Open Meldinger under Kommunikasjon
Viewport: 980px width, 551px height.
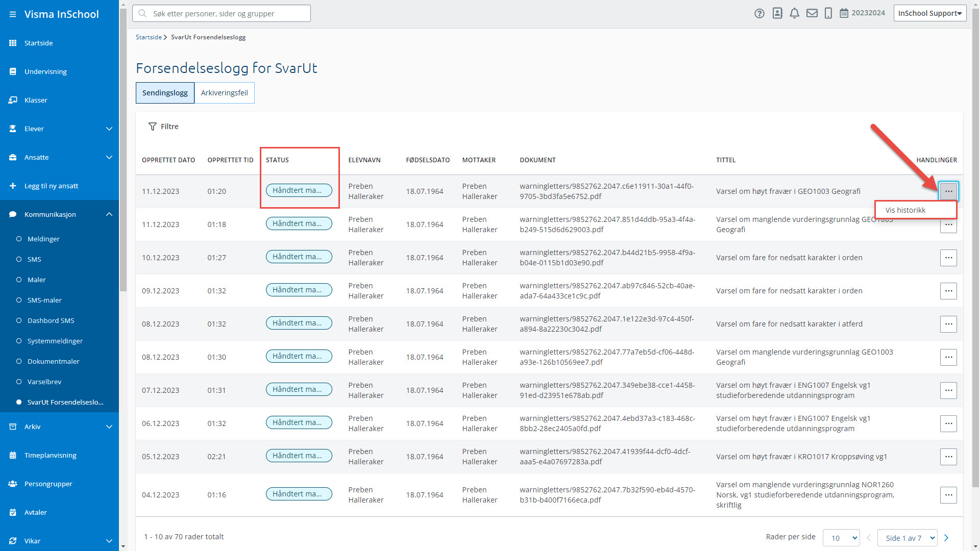[x=59, y=239]
